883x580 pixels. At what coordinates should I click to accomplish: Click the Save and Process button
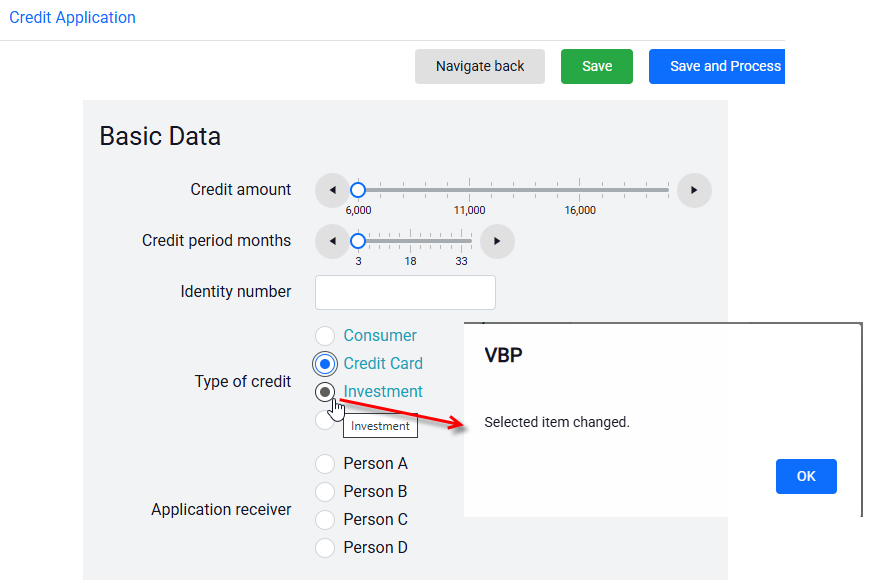coord(717,66)
